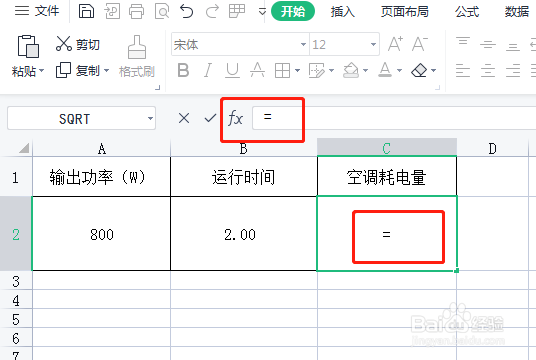Select row 3 header

click(16, 281)
